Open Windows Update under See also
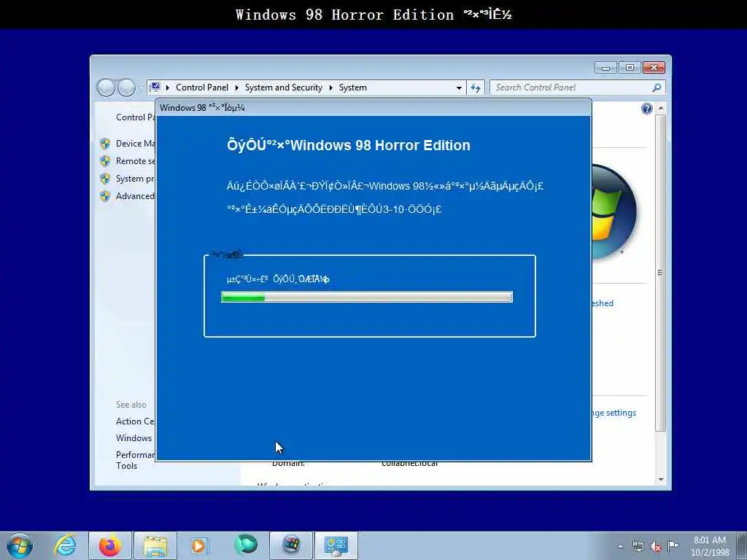The width and height of the screenshot is (747, 560). pos(134,438)
